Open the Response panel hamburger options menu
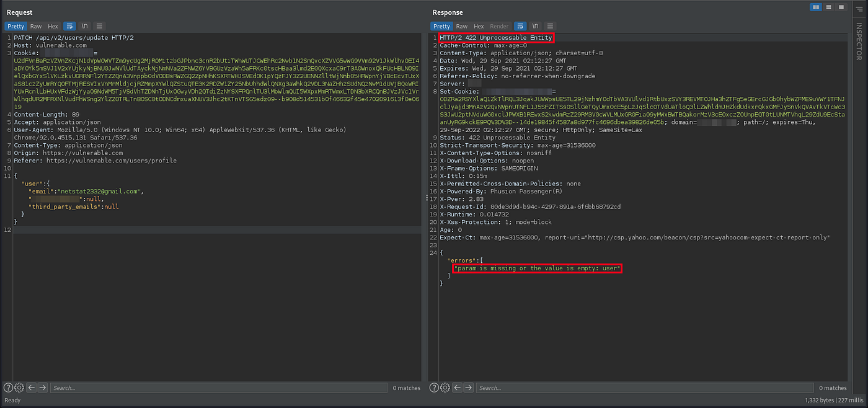The width and height of the screenshot is (868, 408). (550, 26)
